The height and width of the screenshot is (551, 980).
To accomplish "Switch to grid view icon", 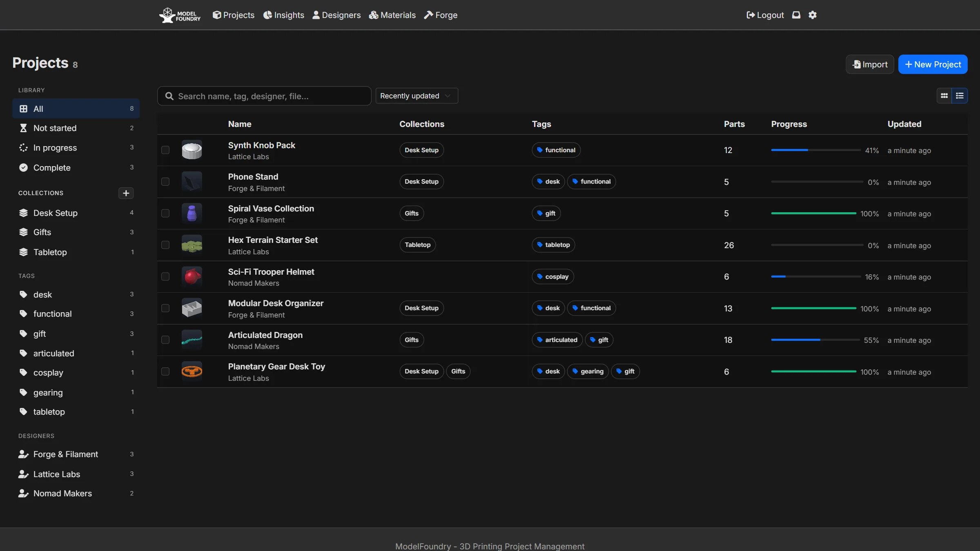I will 944,96.
